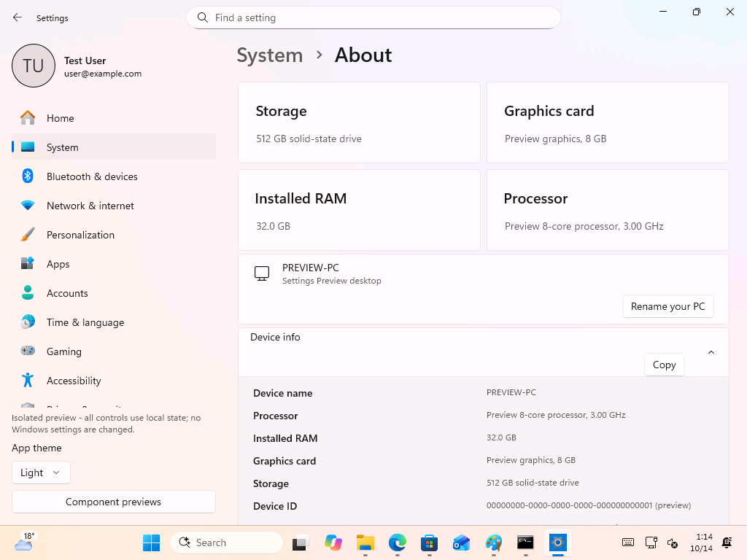Screen dimensions: 747x560
Task: Click Rename your PC button
Action: point(668,306)
